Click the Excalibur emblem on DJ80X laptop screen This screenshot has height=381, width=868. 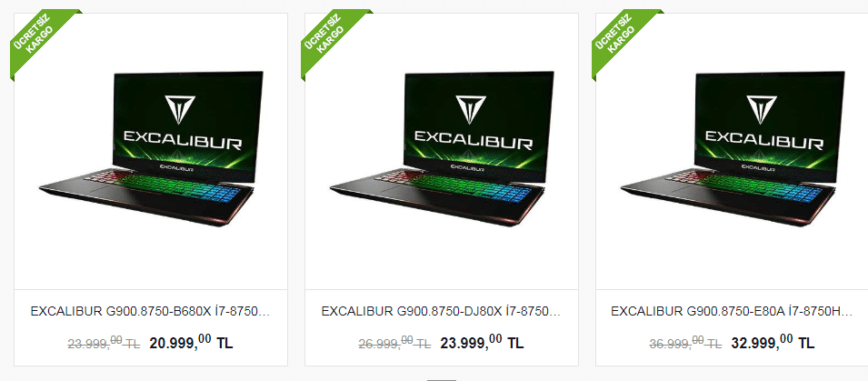[471, 110]
